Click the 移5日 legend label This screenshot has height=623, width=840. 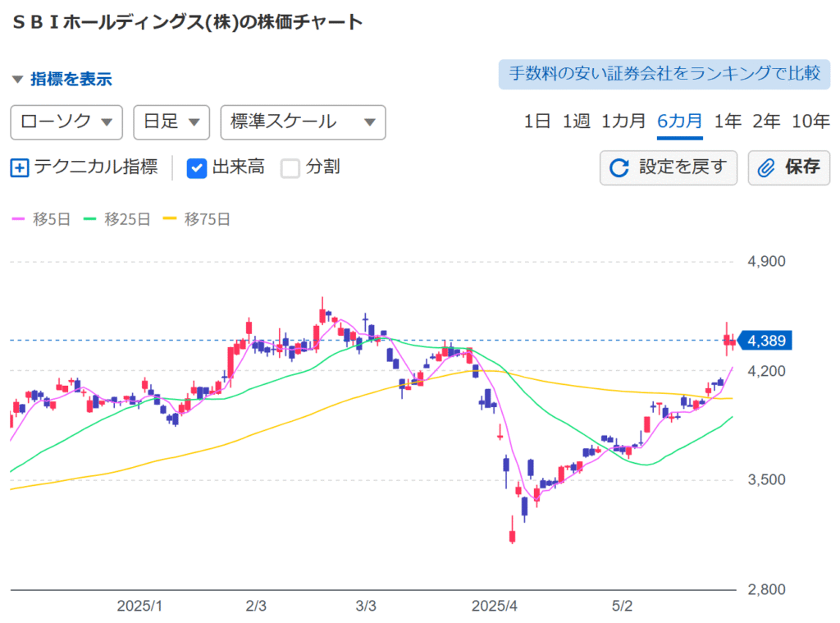[52, 219]
